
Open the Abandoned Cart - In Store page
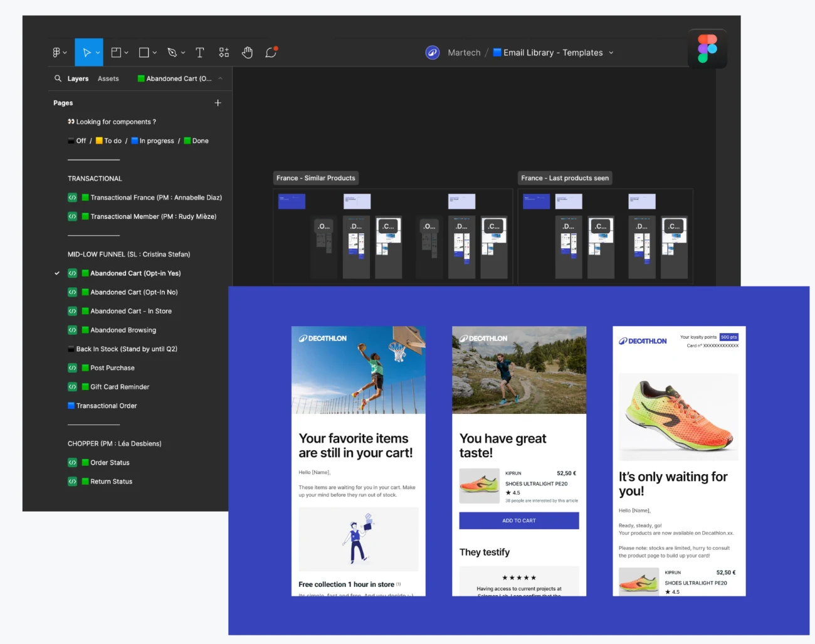[x=131, y=311]
